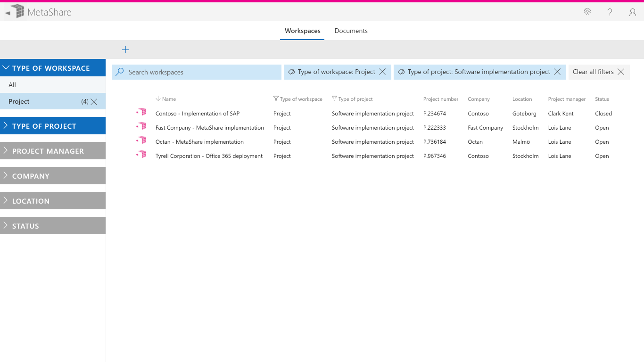Expand the Project Manager section

53,151
